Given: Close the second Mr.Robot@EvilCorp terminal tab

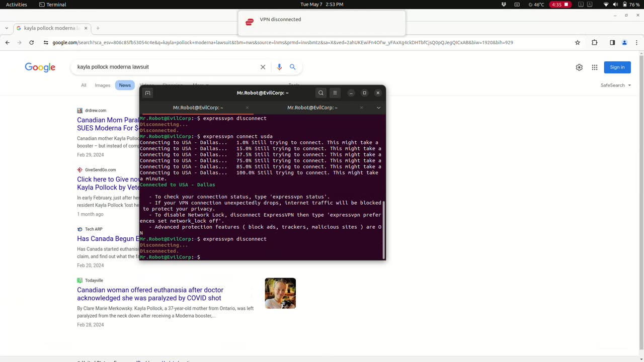Looking at the screenshot, I should coord(361,108).
